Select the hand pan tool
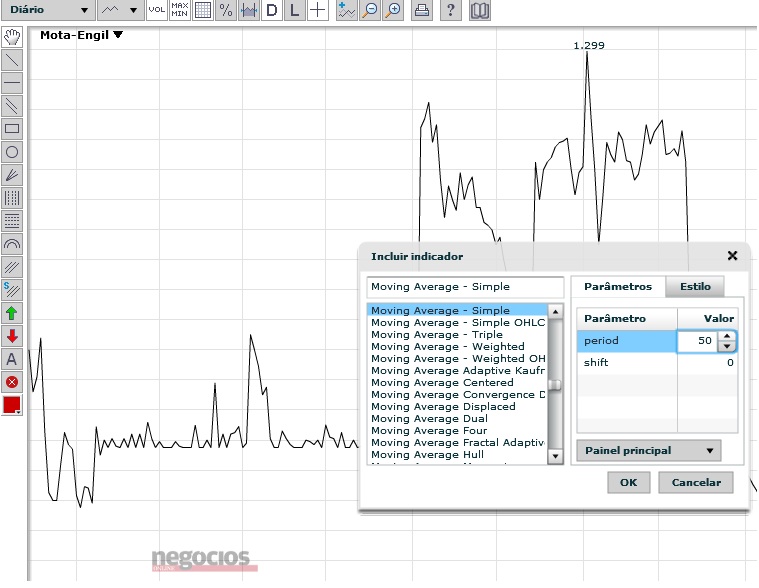Image resolution: width=759 pixels, height=588 pixels. (x=12, y=37)
